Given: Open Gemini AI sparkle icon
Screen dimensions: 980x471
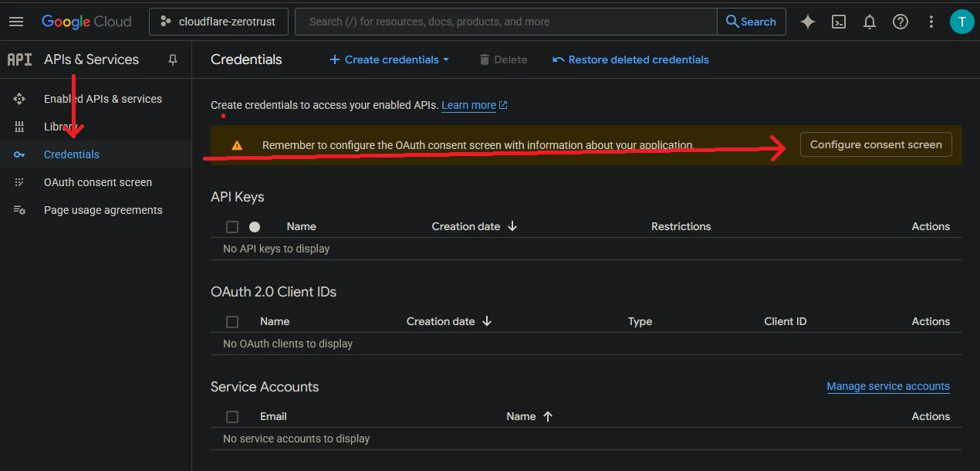Looking at the screenshot, I should (808, 22).
